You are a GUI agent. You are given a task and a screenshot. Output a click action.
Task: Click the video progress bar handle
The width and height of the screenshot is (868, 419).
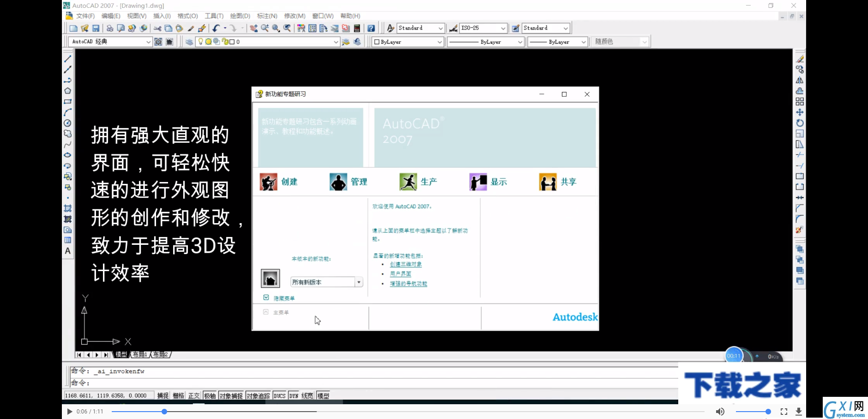[x=164, y=412]
